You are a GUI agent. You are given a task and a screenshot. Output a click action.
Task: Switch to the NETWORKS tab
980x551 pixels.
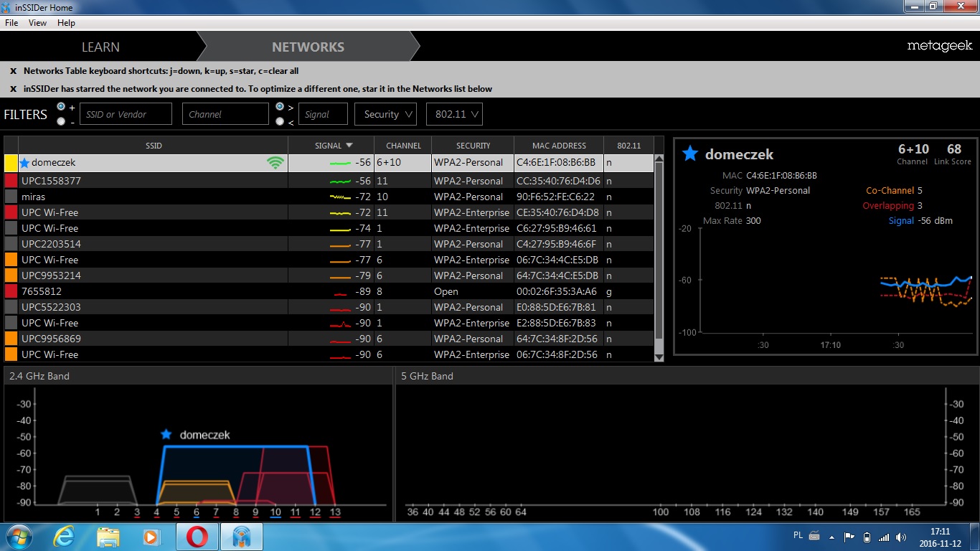[x=308, y=47]
